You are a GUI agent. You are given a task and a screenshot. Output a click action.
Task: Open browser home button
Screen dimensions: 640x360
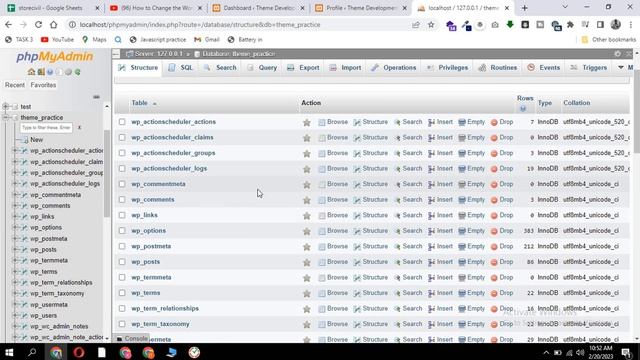53,24
